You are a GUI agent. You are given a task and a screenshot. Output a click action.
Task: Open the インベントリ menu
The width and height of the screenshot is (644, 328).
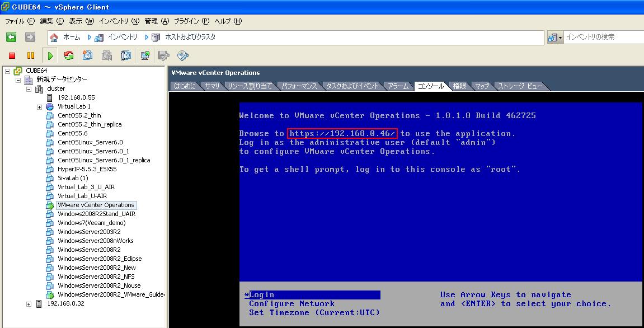click(x=119, y=21)
